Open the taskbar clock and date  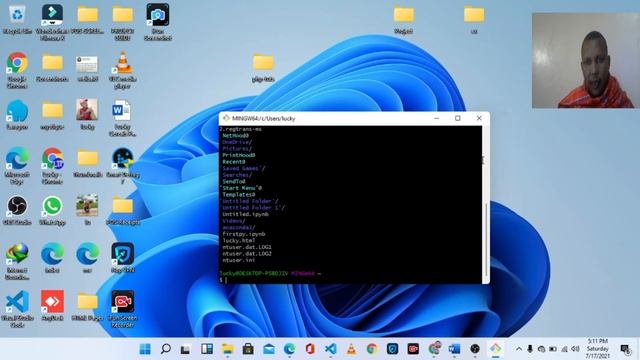tap(598, 349)
